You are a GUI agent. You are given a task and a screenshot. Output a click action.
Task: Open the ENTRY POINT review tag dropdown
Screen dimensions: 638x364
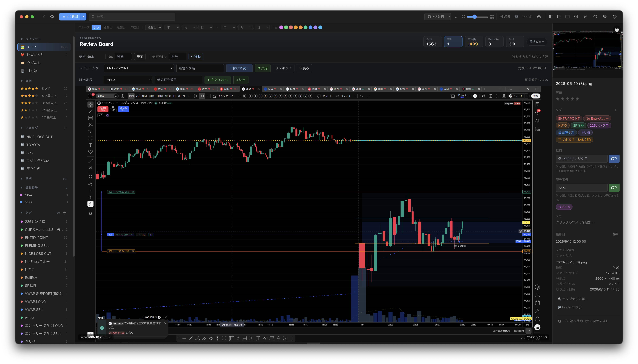tap(139, 68)
